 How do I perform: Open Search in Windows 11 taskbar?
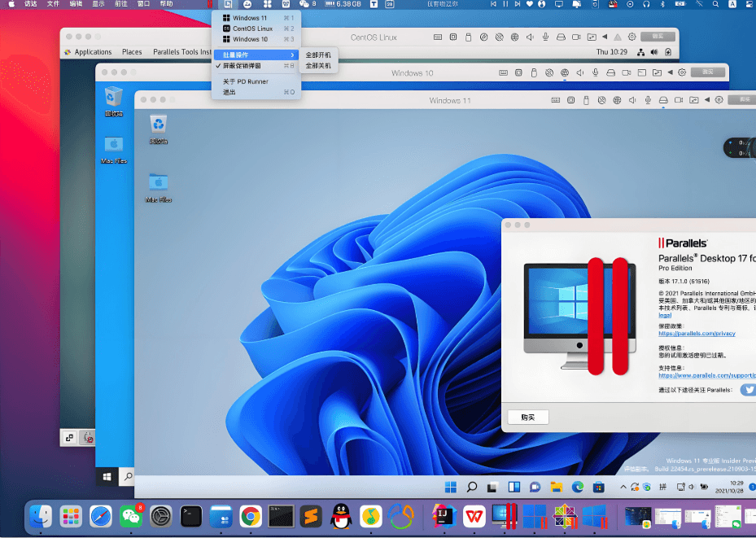pyautogui.click(x=471, y=487)
